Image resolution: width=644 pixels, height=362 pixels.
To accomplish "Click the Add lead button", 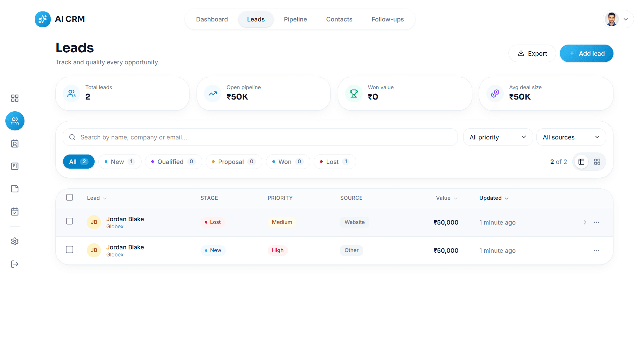I will 586,53.
